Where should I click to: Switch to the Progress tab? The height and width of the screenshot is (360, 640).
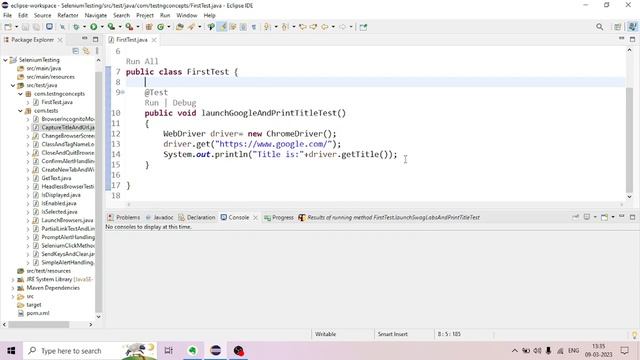click(279, 218)
